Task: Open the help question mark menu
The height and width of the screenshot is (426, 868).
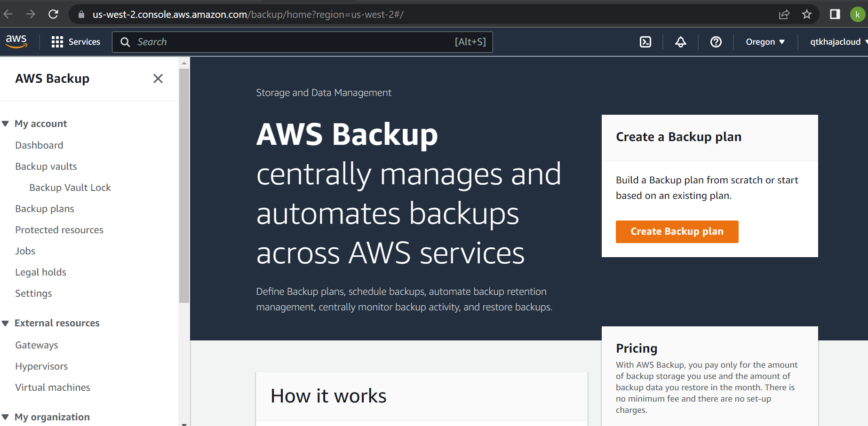Action: [716, 42]
